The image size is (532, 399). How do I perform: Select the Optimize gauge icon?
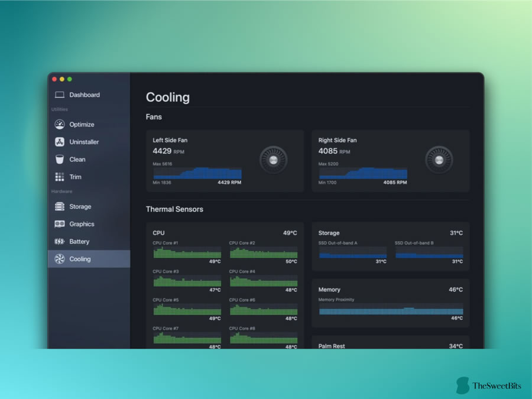pyautogui.click(x=60, y=125)
